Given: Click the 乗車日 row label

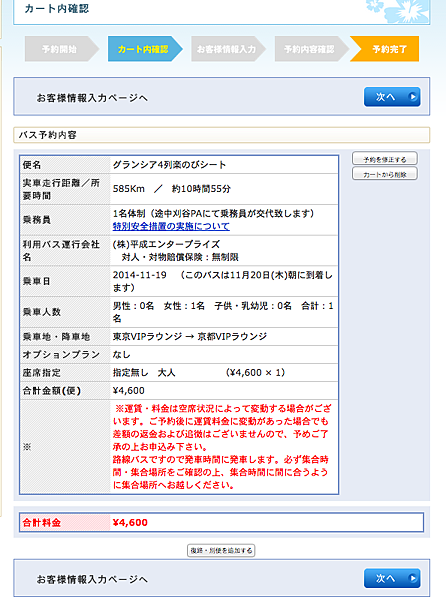Looking at the screenshot, I should point(36,281).
